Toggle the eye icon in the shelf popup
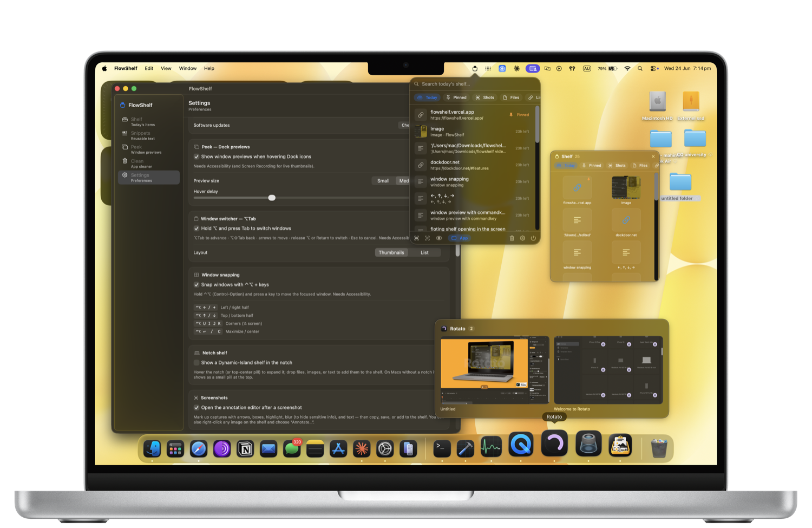Screen dimensions: 812x528 pyautogui.click(x=439, y=238)
